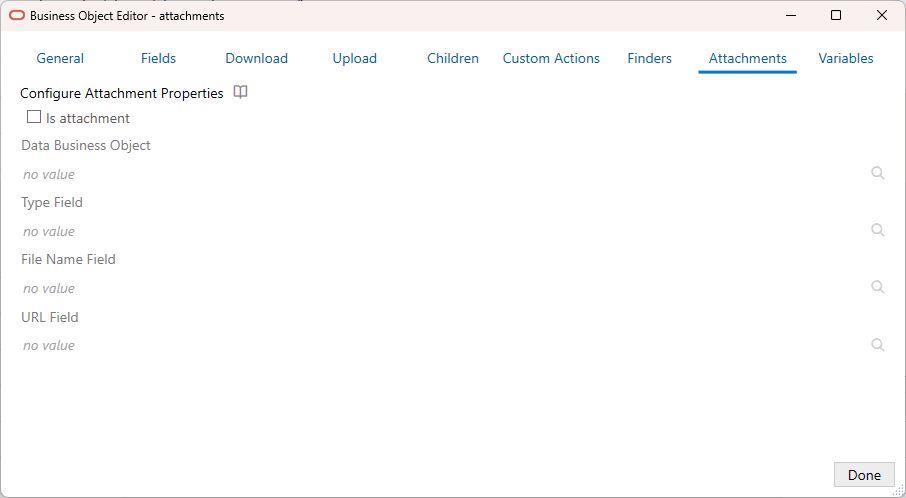Image resolution: width=906 pixels, height=498 pixels.
Task: Click the File Name Field value box
Action: pos(444,288)
